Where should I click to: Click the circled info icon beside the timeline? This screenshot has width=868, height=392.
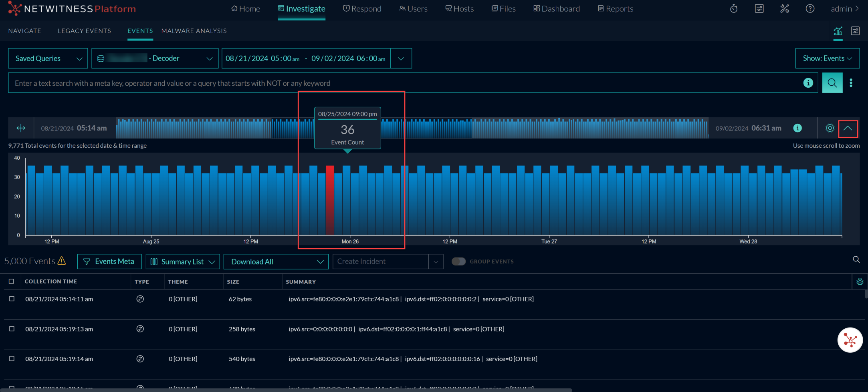[797, 128]
